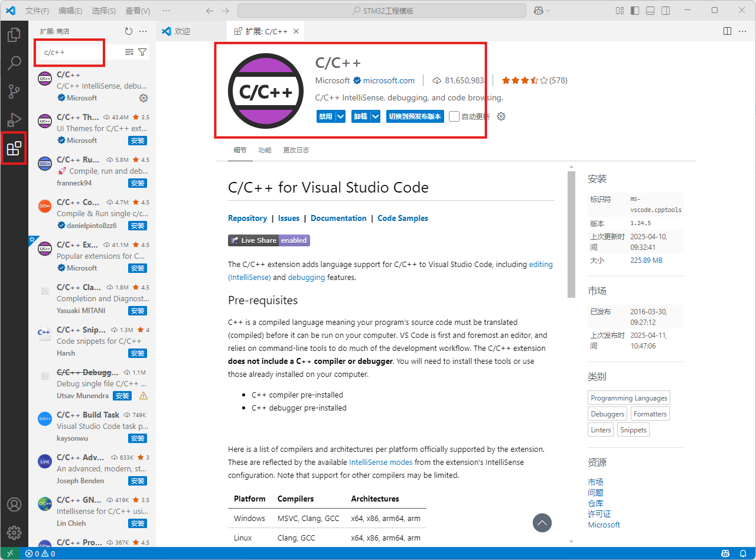Open Copilot status in status bar

click(x=725, y=554)
